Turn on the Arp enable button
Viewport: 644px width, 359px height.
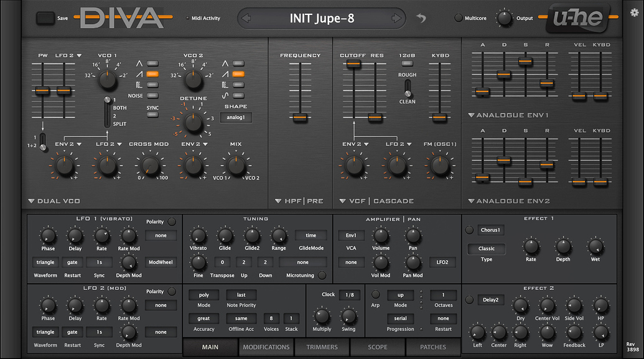375,294
